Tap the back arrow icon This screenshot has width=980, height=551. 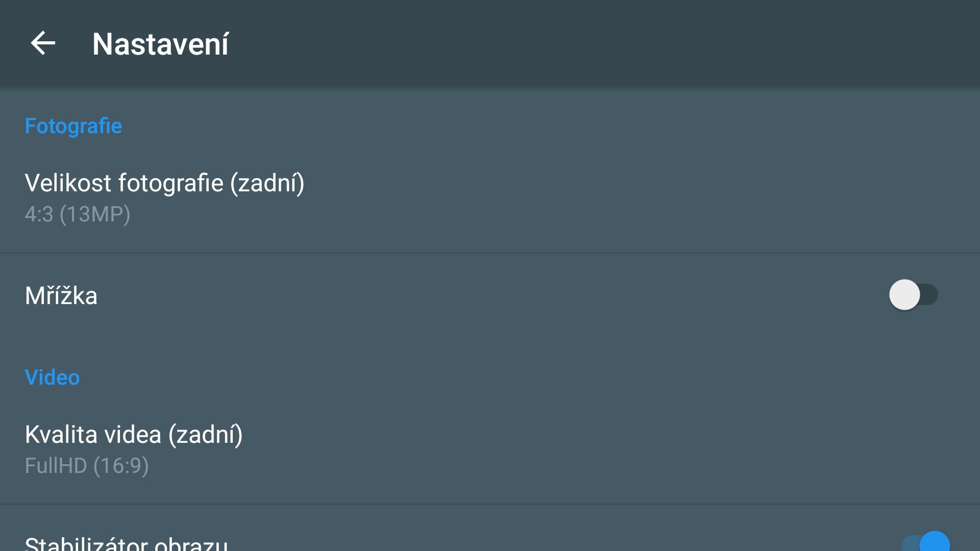pyautogui.click(x=43, y=43)
